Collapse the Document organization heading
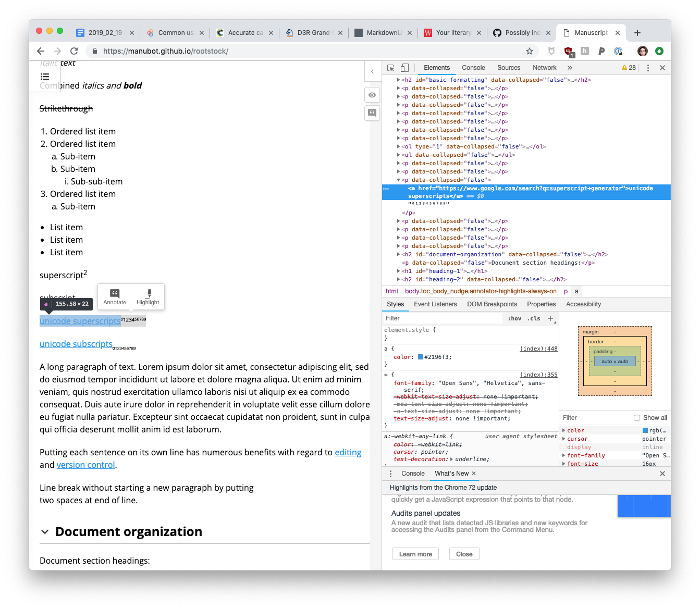 45,532
